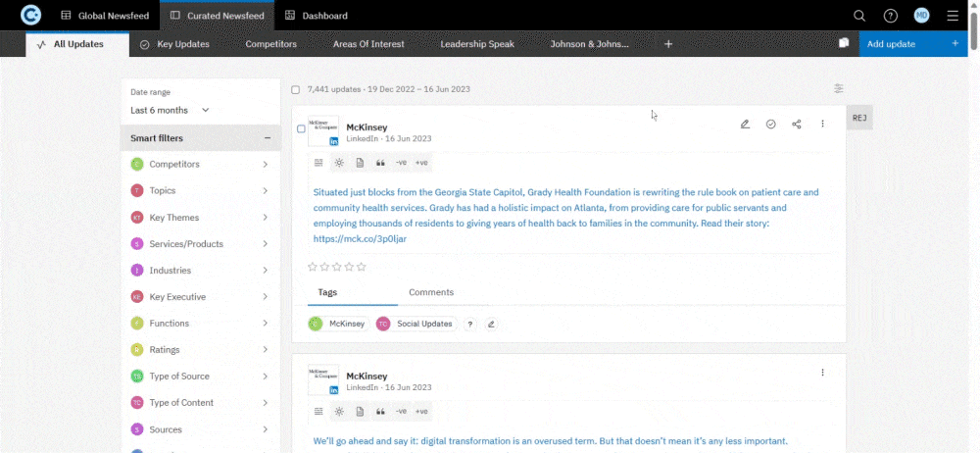Expand the Key Executive filter
The image size is (980, 453).
click(x=201, y=296)
